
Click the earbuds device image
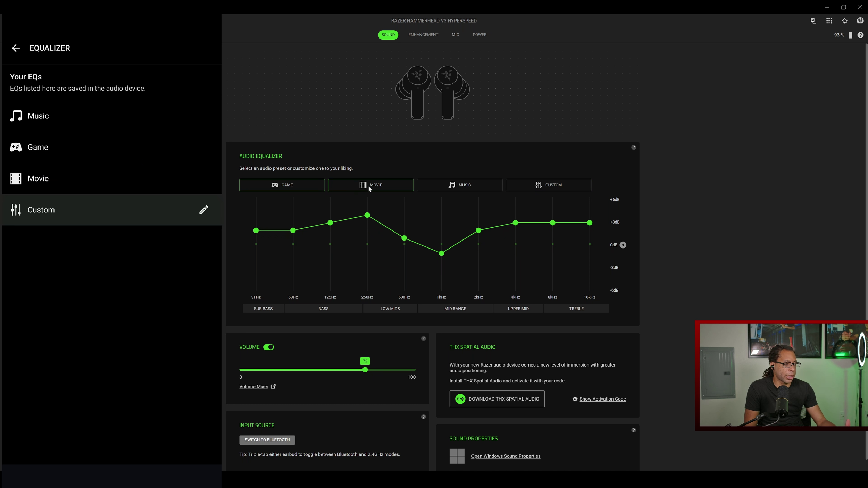click(433, 93)
